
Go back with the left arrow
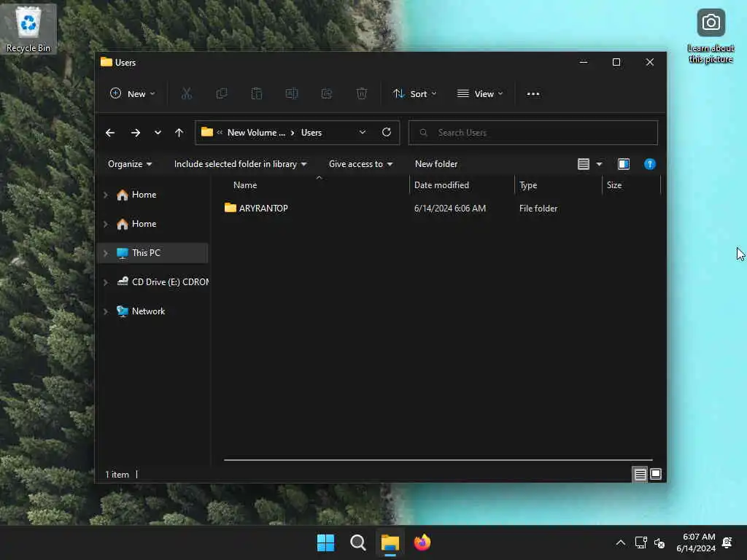point(110,133)
